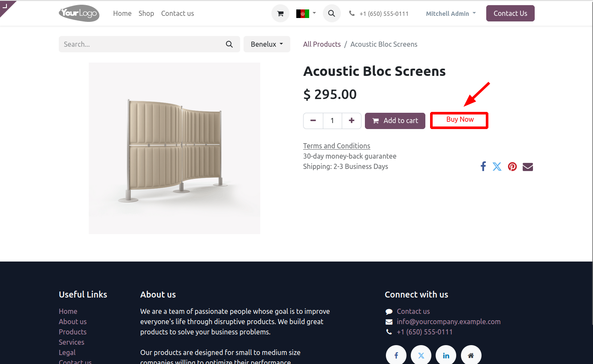The height and width of the screenshot is (364, 593).
Task: Expand the Benelux pricelist dropdown
Action: pos(267,44)
